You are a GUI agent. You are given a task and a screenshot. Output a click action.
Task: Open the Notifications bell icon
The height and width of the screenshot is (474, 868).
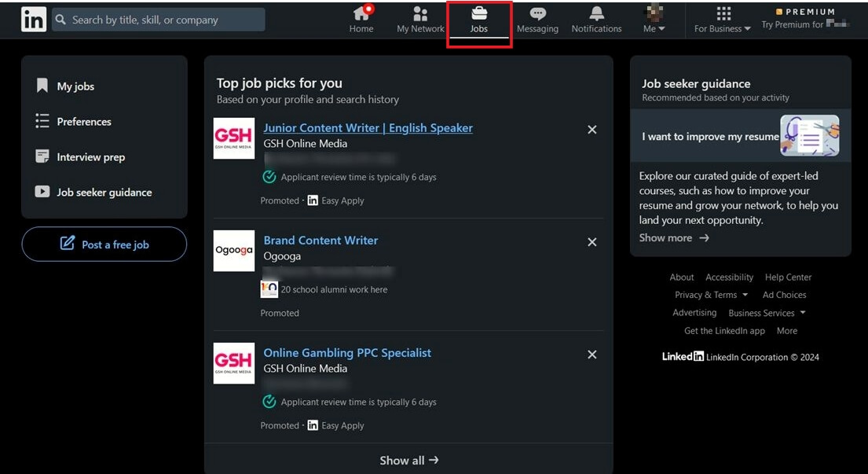point(597,13)
